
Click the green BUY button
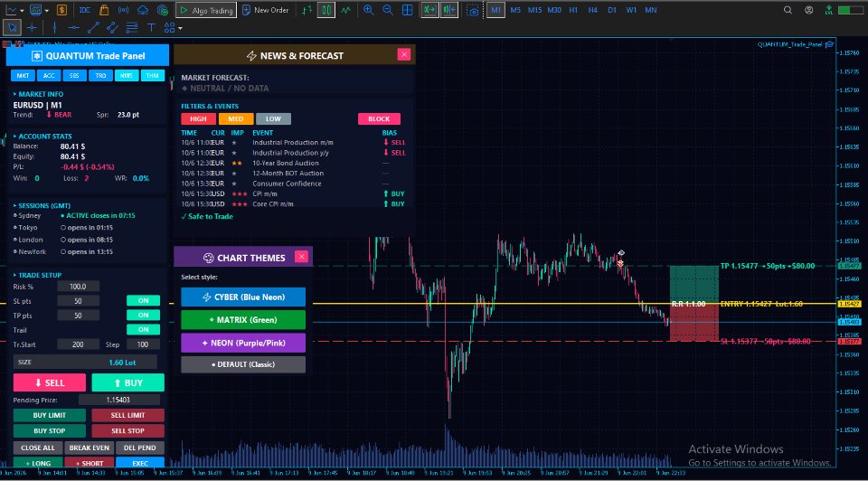127,382
